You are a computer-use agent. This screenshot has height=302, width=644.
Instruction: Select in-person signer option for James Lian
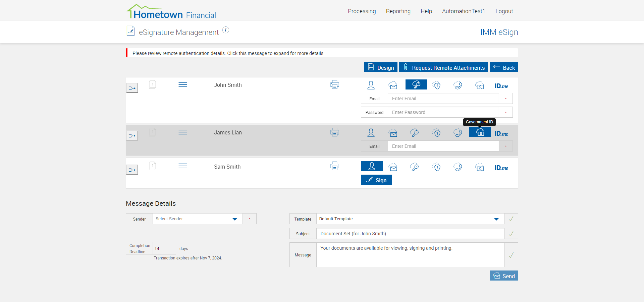tap(371, 133)
